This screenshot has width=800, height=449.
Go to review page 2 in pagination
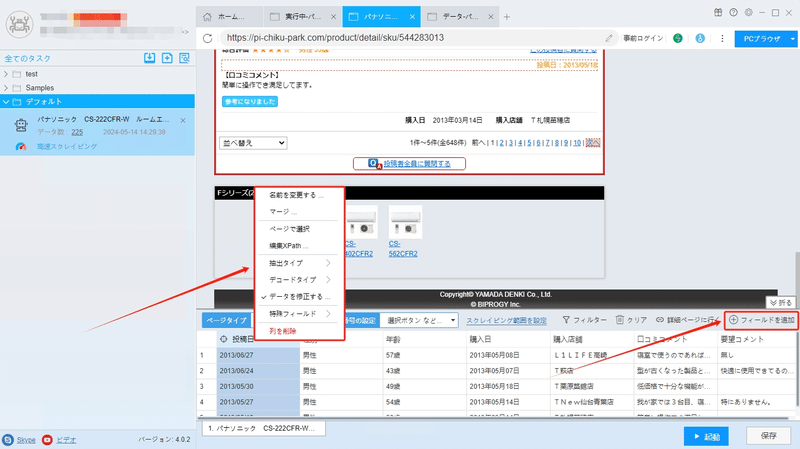click(502, 143)
